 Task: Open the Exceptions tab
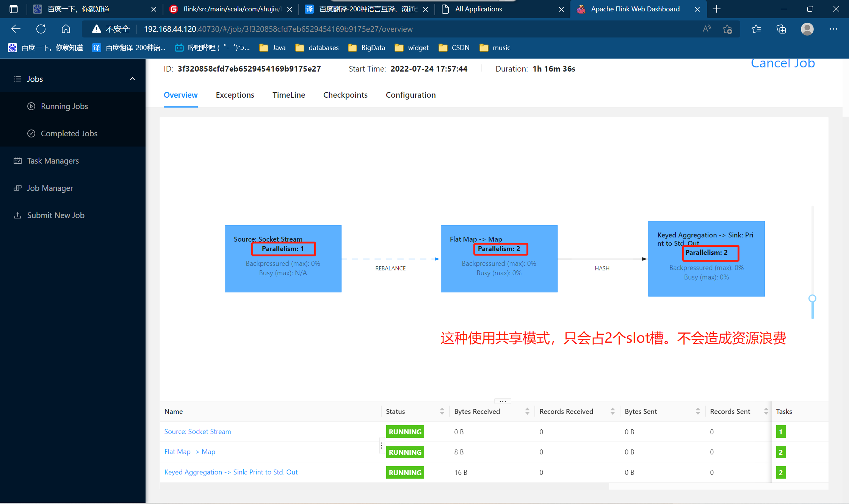[235, 95]
